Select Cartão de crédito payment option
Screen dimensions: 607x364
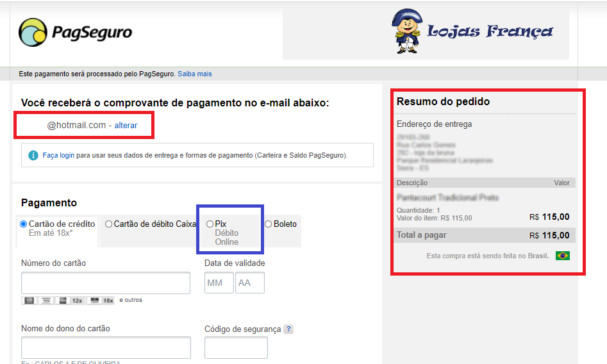tap(24, 224)
